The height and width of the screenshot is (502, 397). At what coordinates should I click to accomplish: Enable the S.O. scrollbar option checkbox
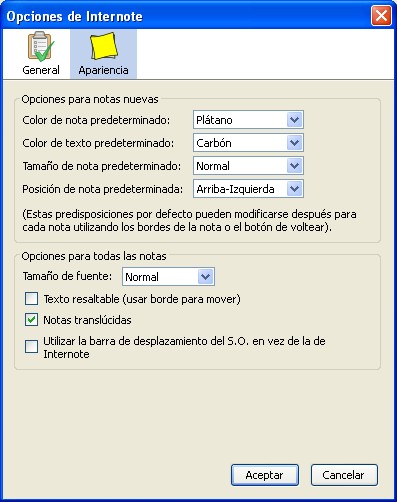click(31, 347)
